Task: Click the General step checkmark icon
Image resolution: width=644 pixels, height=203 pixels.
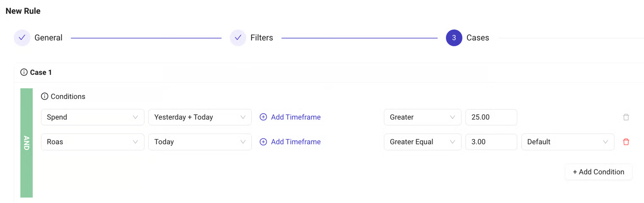Action: pyautogui.click(x=22, y=38)
